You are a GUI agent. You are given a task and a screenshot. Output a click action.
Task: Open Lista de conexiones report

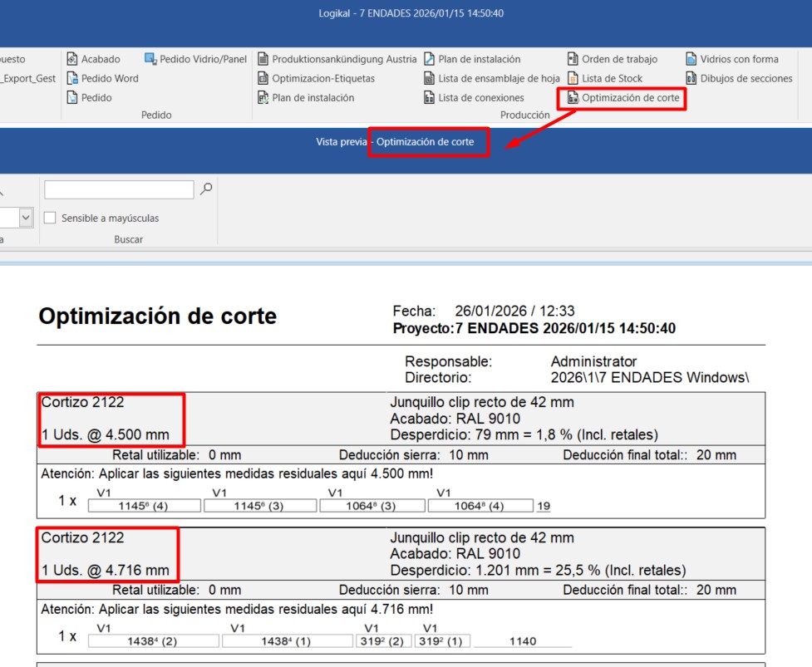coord(474,98)
